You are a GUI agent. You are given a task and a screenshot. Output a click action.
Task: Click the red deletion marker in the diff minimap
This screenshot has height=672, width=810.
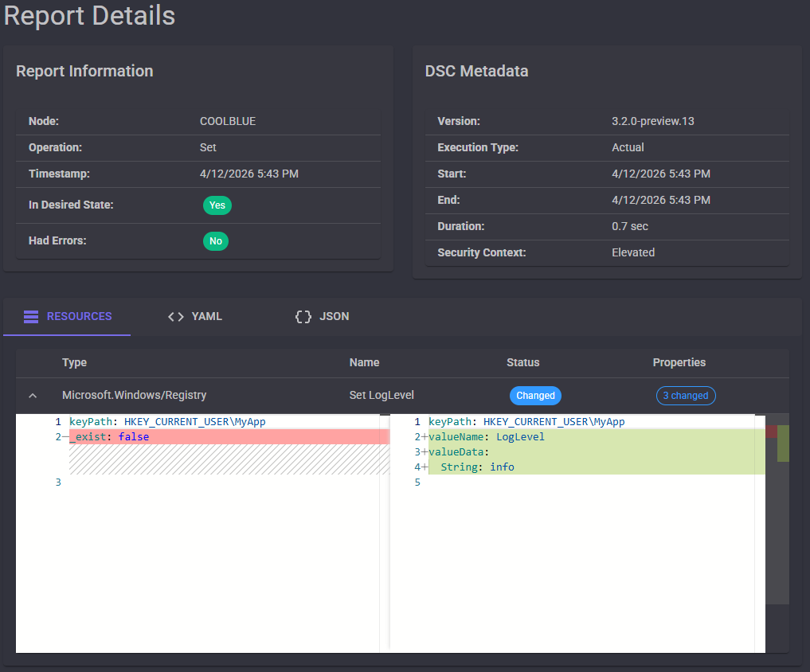coord(772,432)
